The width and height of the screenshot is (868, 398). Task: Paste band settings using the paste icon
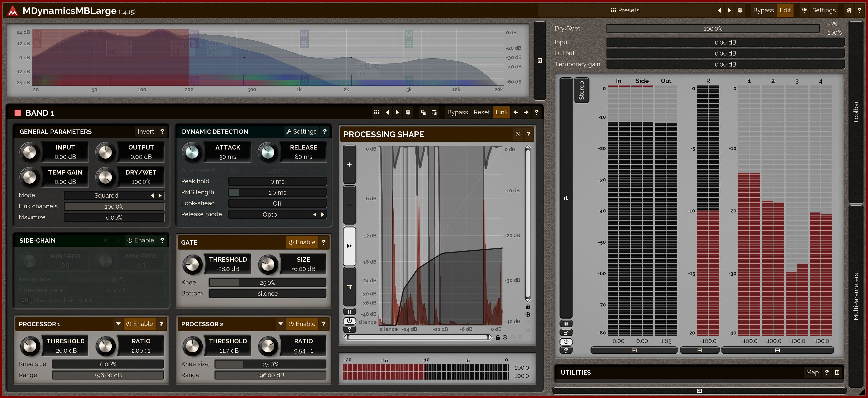(x=434, y=112)
